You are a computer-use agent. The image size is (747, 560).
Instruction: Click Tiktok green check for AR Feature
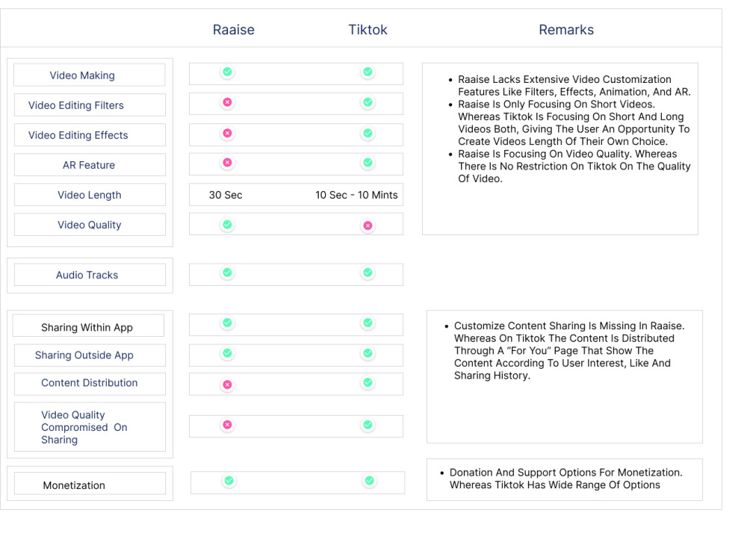tap(368, 162)
